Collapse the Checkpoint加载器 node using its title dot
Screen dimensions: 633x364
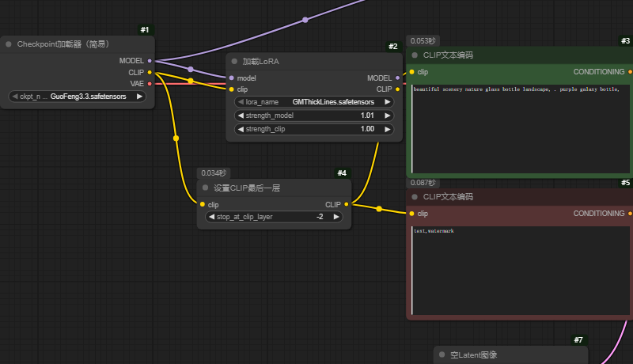point(9,44)
